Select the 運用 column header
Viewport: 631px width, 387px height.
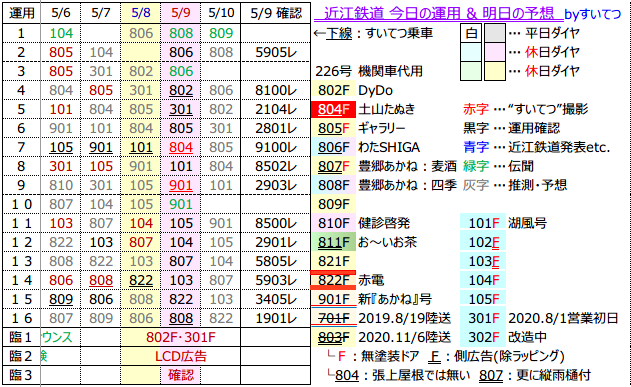(21, 13)
